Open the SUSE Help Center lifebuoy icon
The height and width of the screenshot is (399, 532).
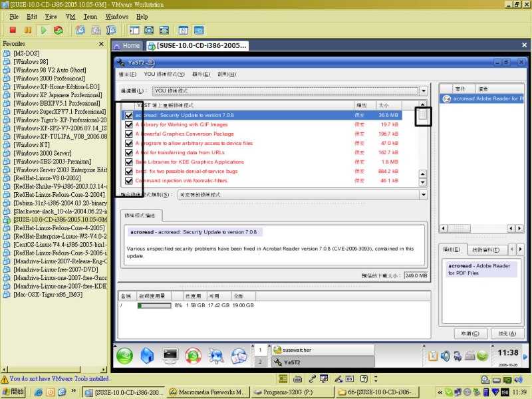click(193, 356)
